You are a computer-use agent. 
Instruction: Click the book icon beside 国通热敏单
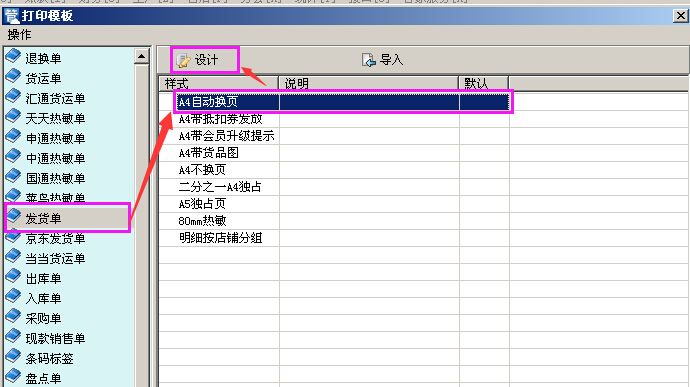coord(13,176)
